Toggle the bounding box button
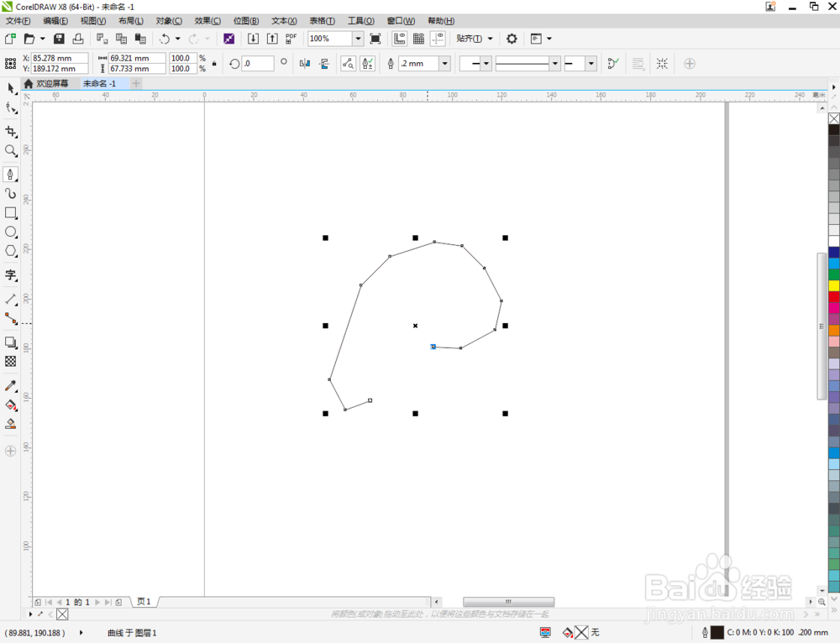Screen dimensions: 840x643 click(x=662, y=64)
